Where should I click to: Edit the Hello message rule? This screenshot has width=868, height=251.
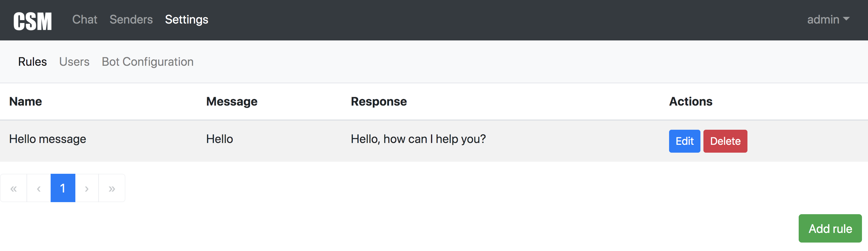click(x=684, y=141)
